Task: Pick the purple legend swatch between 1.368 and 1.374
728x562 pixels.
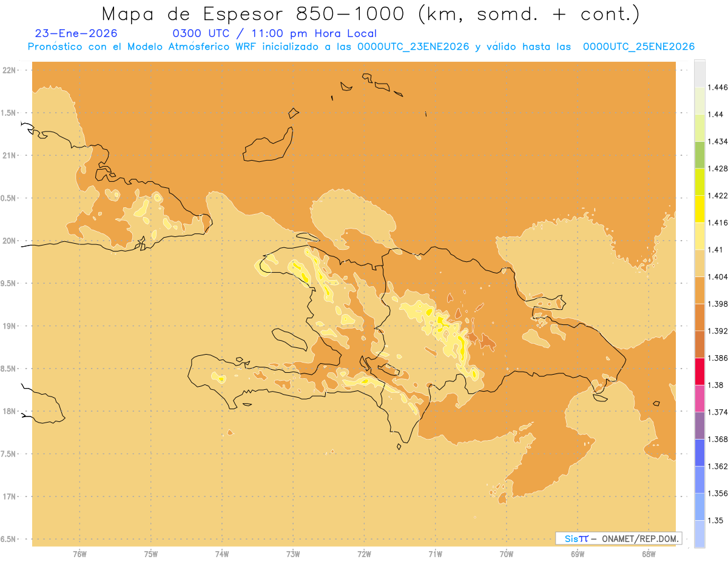Action: 699,426
